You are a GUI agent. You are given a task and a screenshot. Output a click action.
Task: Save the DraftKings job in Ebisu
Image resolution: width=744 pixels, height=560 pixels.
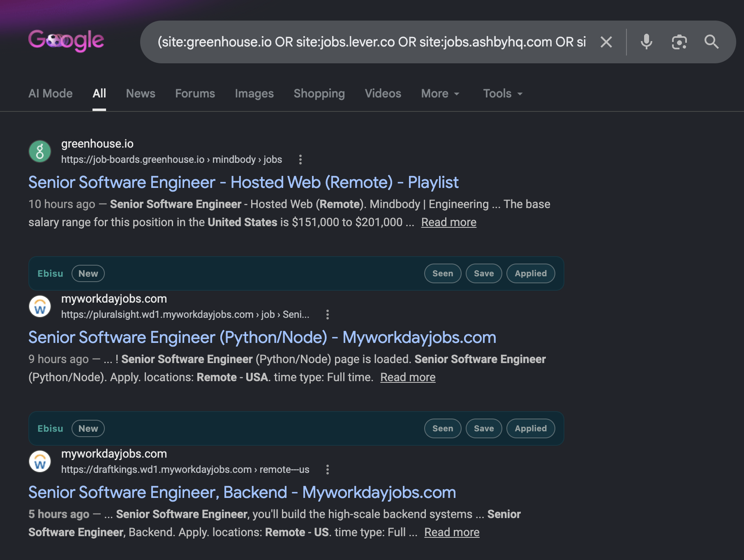[484, 428]
